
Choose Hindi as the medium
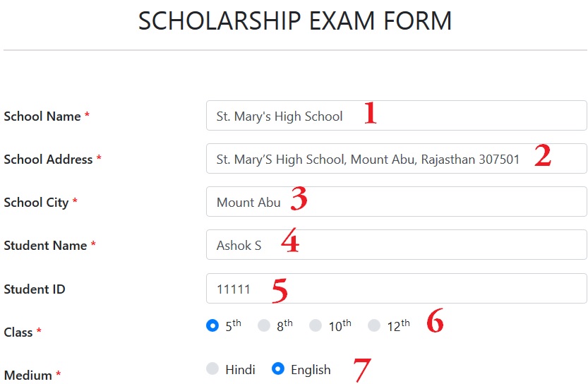tap(212, 368)
